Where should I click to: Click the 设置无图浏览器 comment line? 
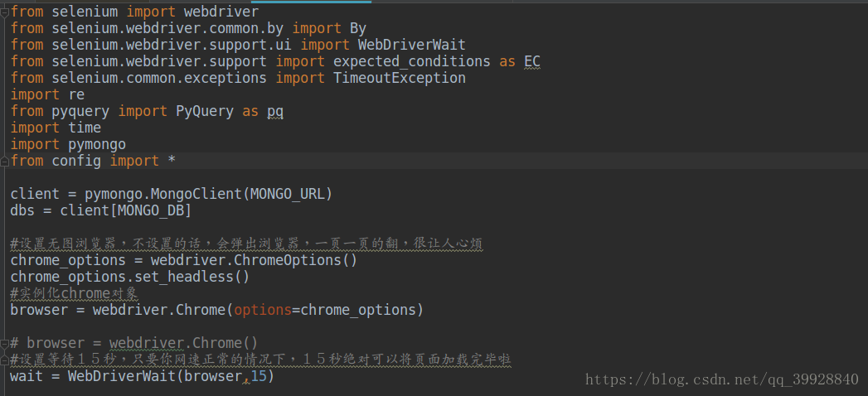click(x=247, y=244)
